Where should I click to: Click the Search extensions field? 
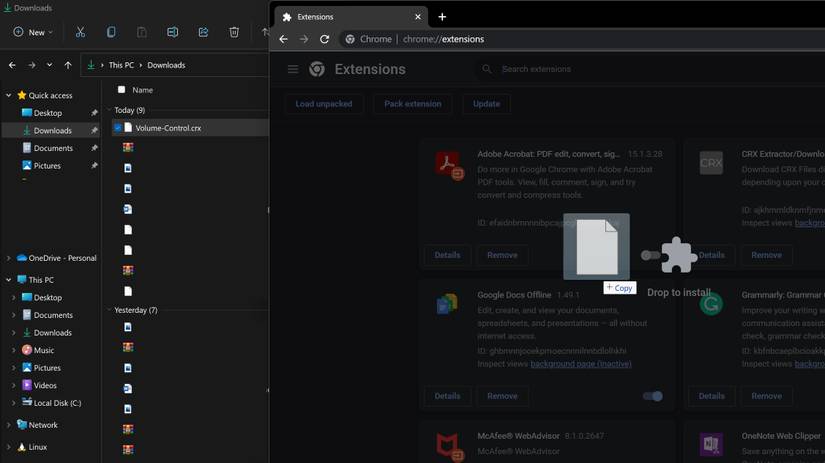(x=650, y=69)
